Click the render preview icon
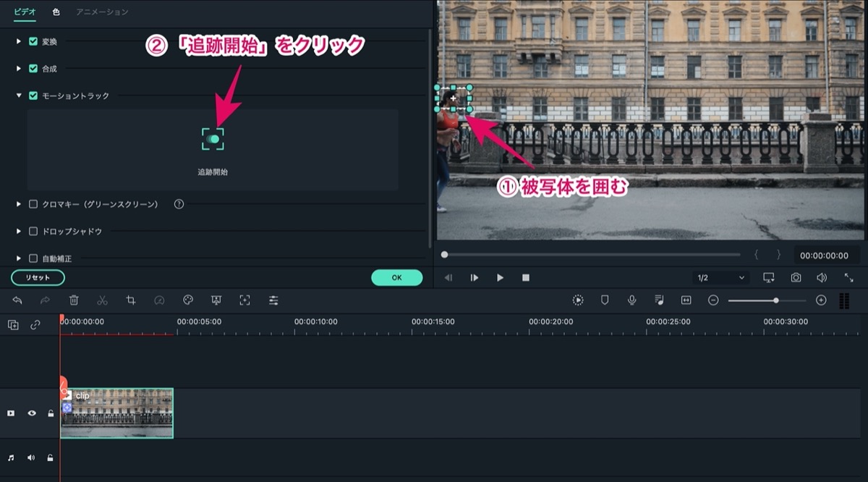This screenshot has width=868, height=482. pos(578,300)
